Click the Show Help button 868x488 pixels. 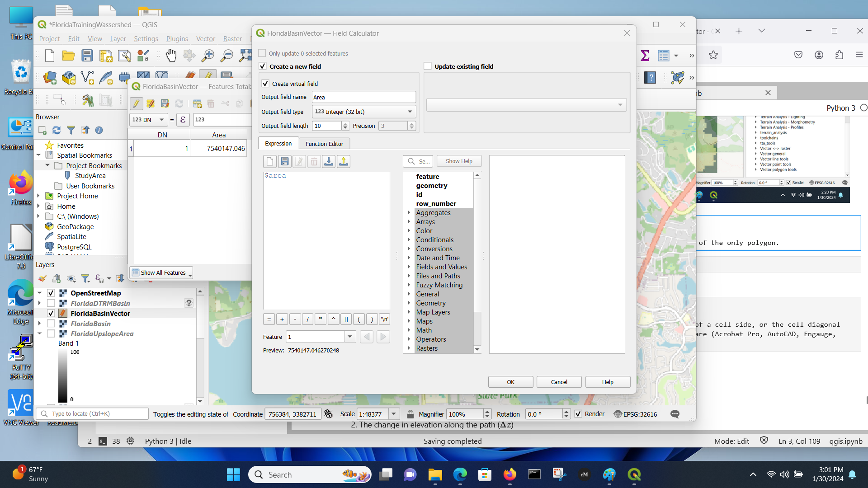459,161
